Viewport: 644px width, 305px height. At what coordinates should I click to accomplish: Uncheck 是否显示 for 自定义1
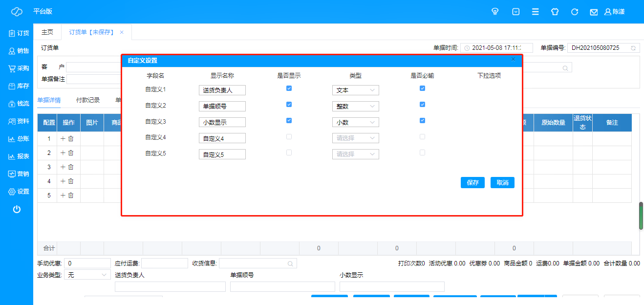289,88
